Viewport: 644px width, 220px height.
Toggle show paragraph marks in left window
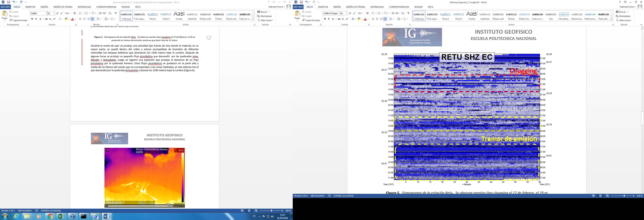click(x=116, y=13)
